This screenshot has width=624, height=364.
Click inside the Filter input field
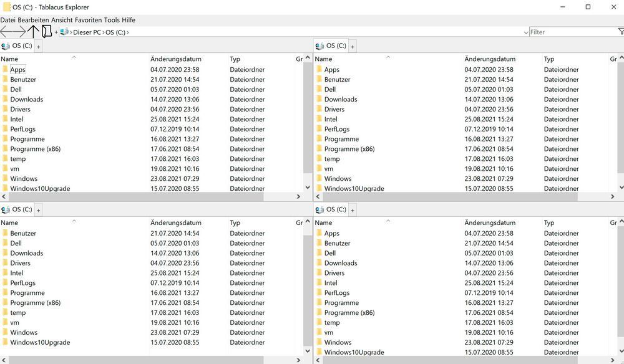562,32
